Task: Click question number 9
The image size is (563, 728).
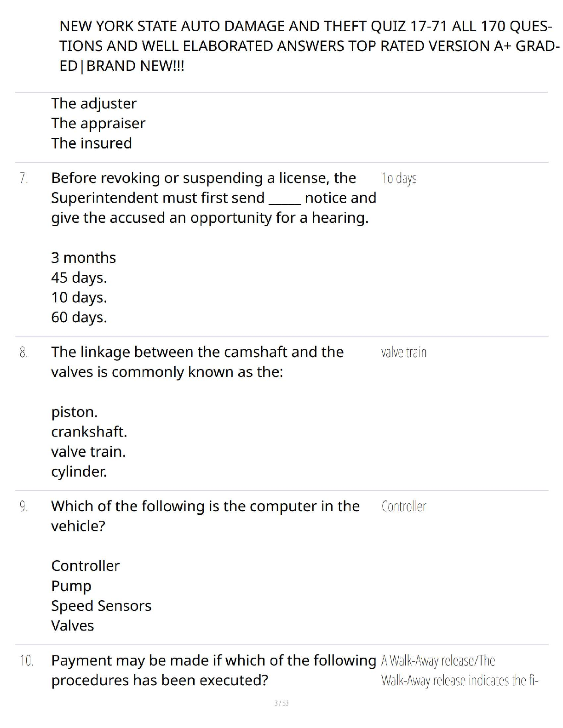Action: (24, 506)
